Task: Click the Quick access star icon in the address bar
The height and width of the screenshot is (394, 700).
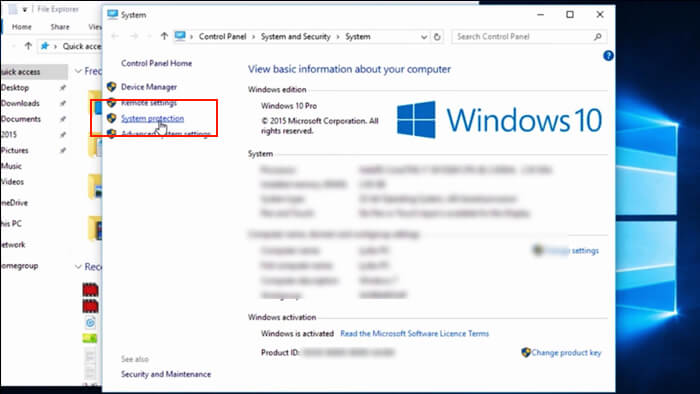Action: coord(45,46)
